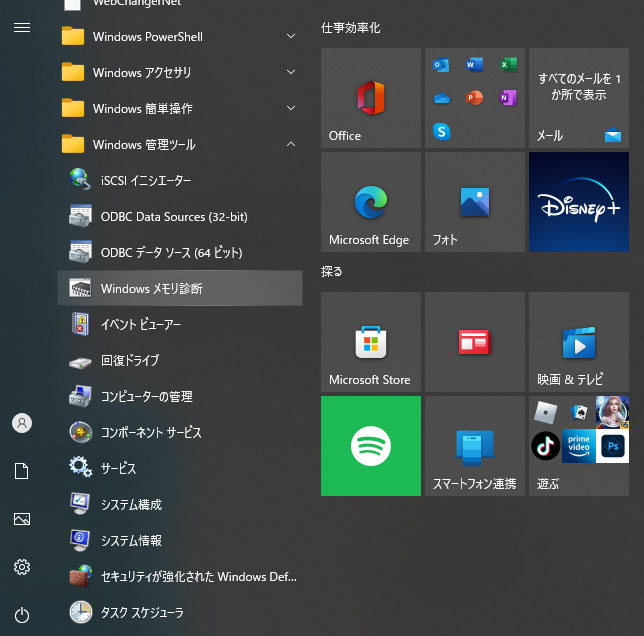This screenshot has height=636, width=644.
Task: Open OneDrive from the Office apps tile
Action: tap(441, 98)
